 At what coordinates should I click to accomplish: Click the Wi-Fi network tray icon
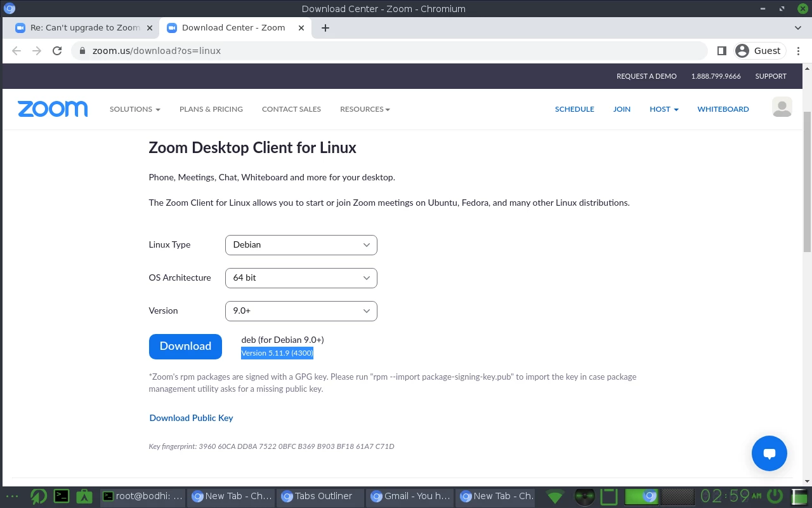click(x=555, y=497)
